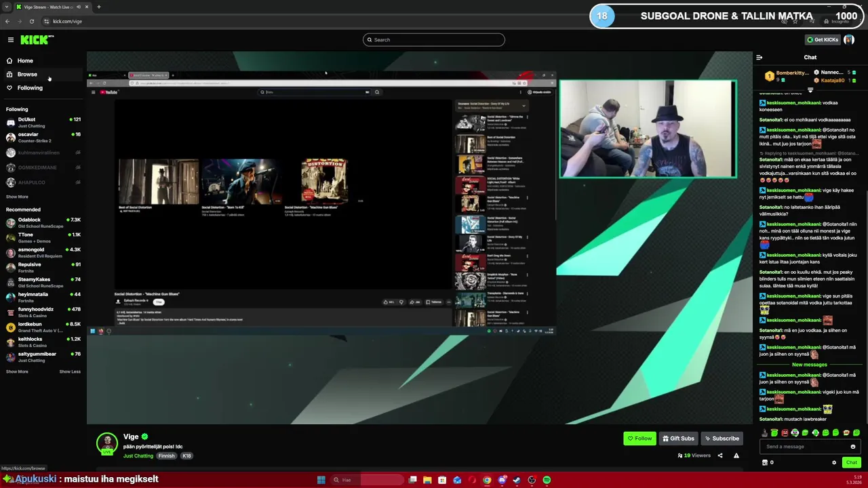
Task: Click the green Chat send button
Action: pos(851,463)
